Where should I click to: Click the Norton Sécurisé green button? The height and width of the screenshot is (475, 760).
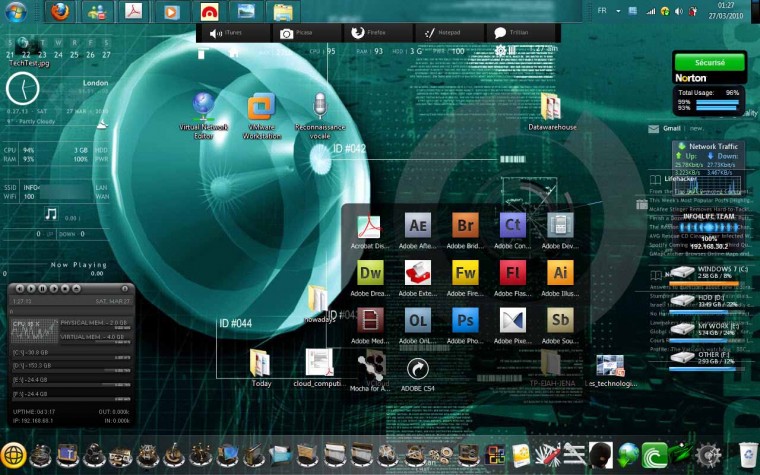(710, 62)
